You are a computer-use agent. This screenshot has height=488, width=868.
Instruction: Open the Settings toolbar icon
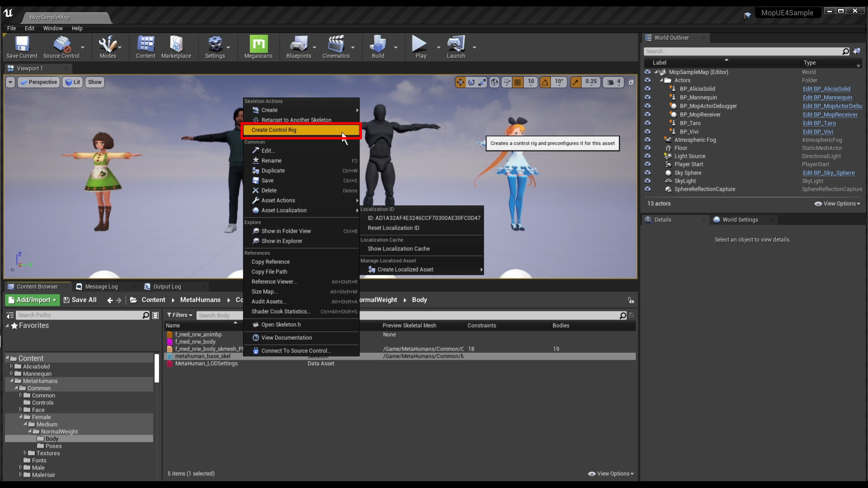coord(215,47)
